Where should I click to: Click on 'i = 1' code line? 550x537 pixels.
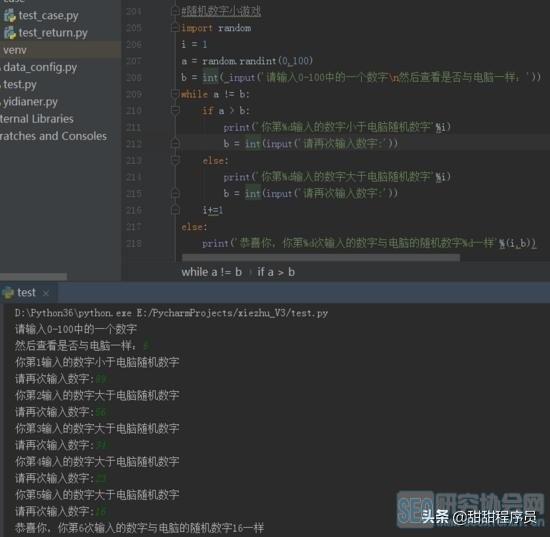pos(194,44)
